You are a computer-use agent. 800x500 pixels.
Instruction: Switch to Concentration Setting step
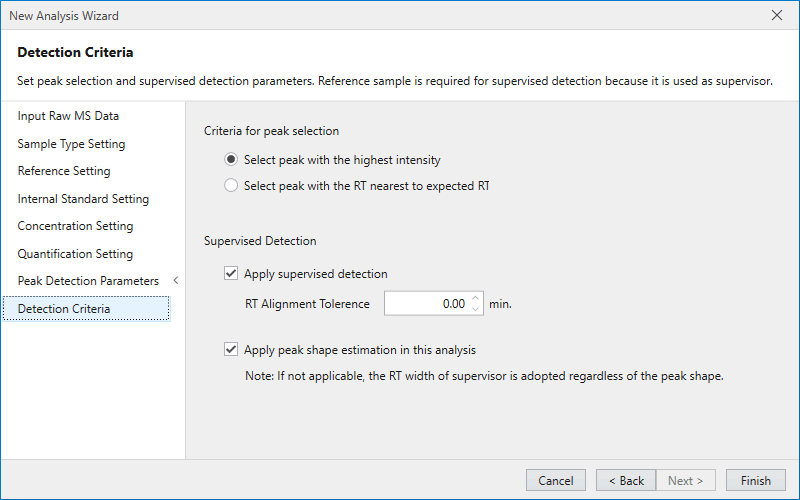[x=75, y=226]
